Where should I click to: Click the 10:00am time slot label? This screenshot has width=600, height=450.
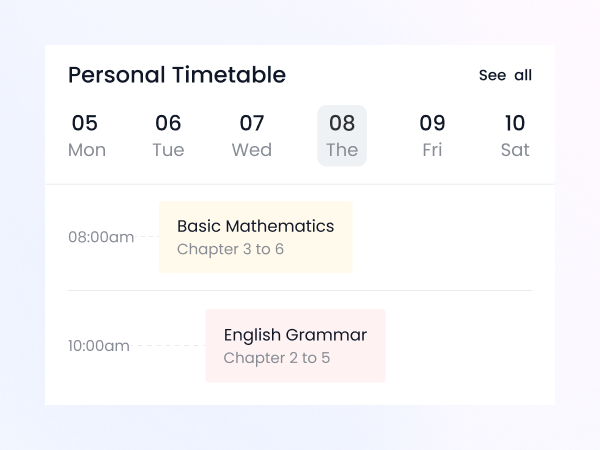[x=99, y=346]
